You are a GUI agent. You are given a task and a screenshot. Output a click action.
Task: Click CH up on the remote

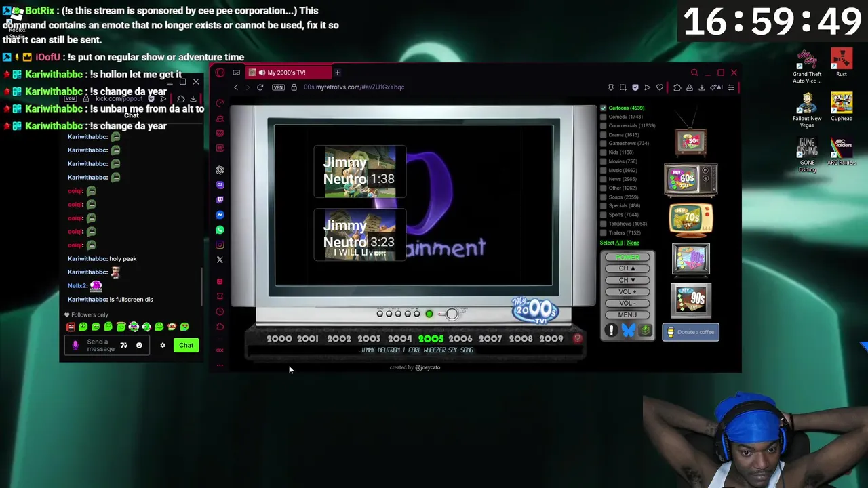tap(627, 268)
